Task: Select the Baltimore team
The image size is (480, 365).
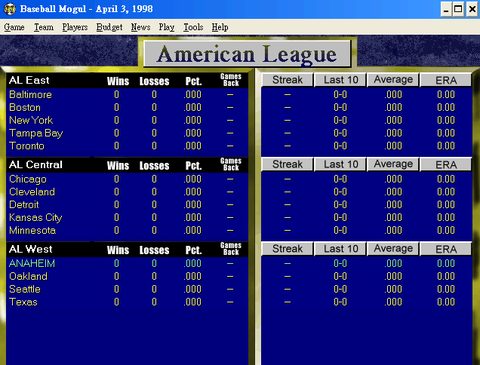Action: tap(30, 95)
